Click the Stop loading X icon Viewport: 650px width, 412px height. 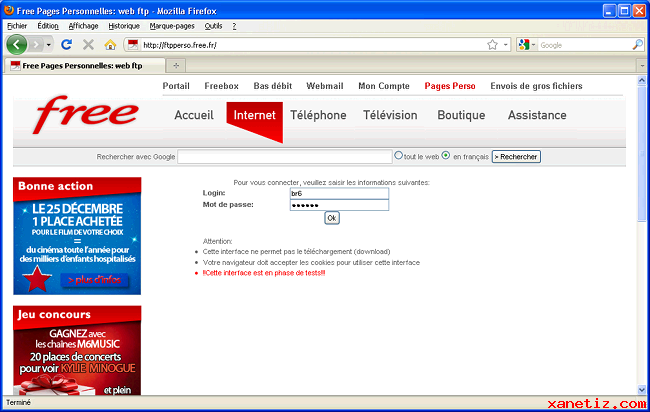tap(88, 44)
